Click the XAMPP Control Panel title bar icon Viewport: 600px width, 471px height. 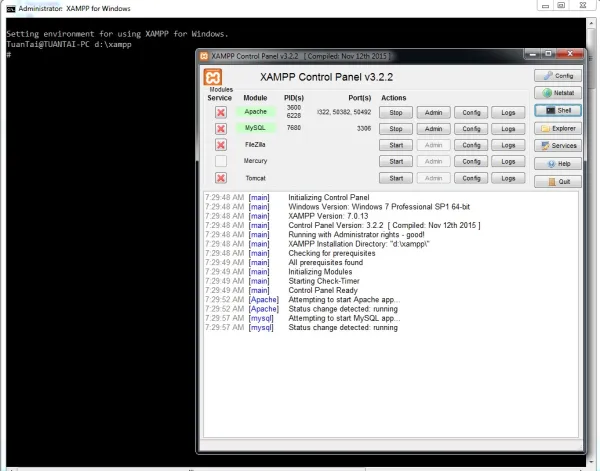204,56
